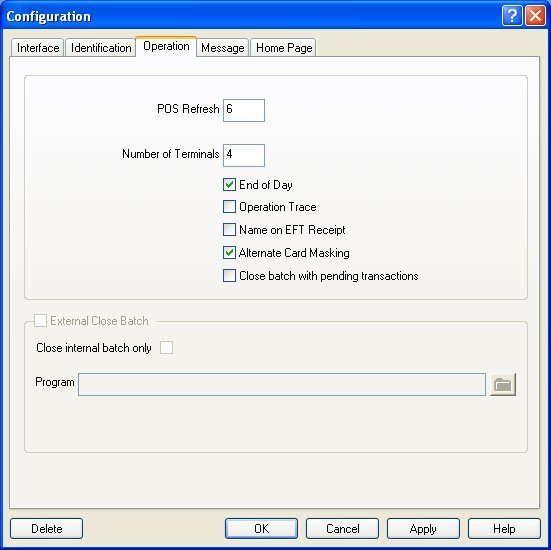Click the folder browse icon next to Program
The width and height of the screenshot is (551, 550).
[503, 384]
